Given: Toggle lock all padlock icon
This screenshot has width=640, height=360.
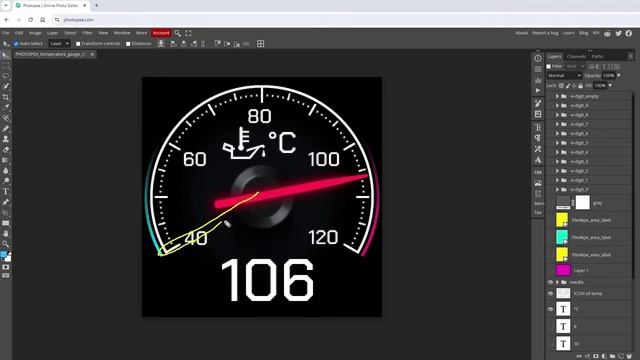Looking at the screenshot, I should [x=580, y=86].
